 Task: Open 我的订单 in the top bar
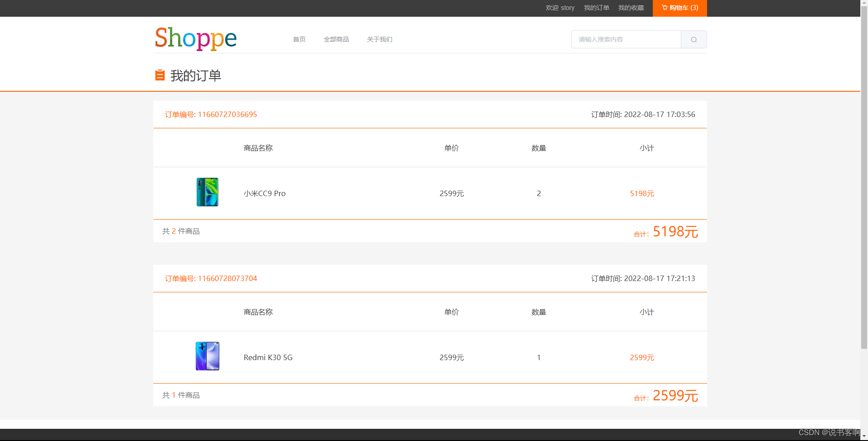(x=596, y=8)
